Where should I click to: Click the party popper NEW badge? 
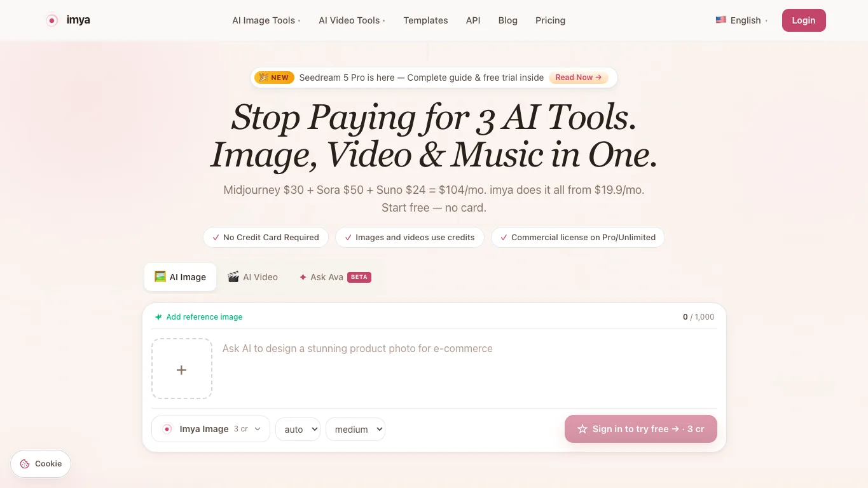[x=274, y=78]
